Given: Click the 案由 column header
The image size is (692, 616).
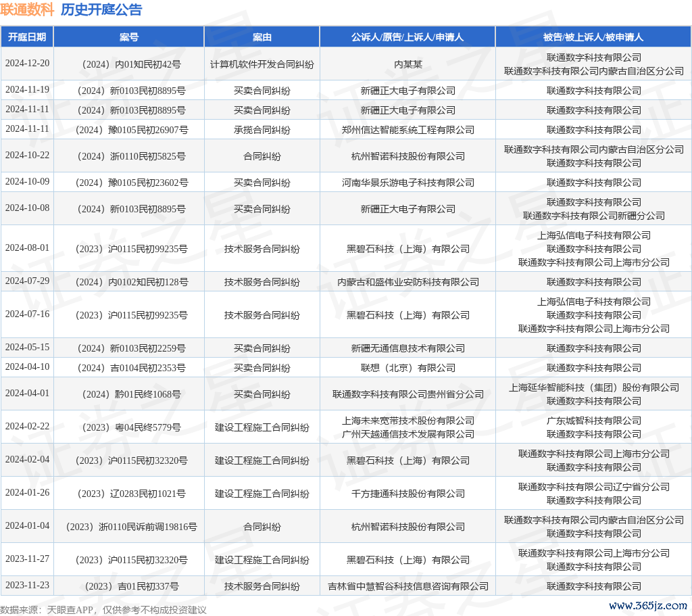Looking at the screenshot, I should click(262, 37).
